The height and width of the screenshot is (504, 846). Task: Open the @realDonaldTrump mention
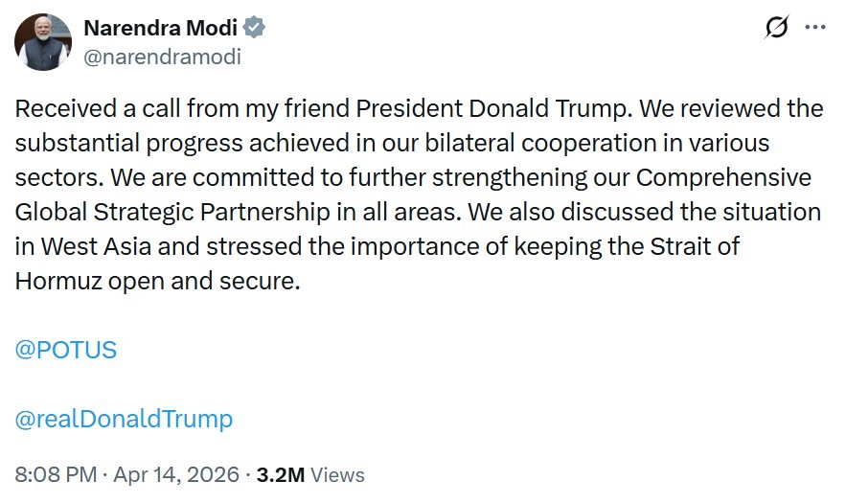point(124,419)
